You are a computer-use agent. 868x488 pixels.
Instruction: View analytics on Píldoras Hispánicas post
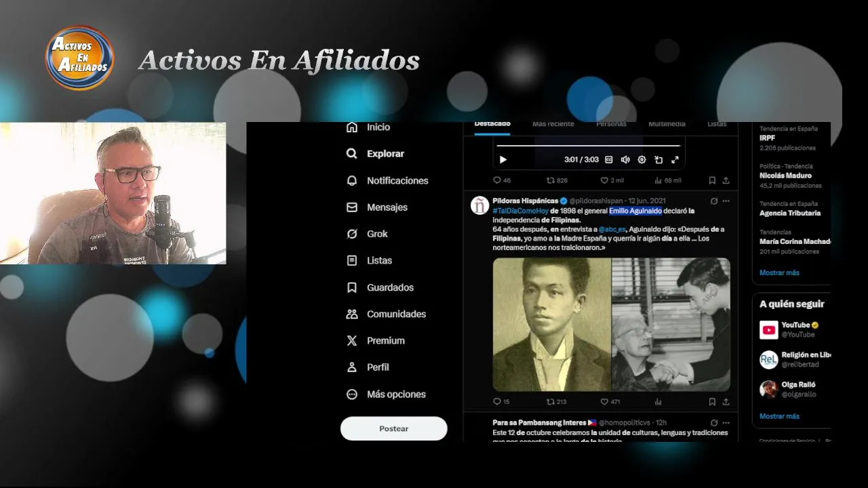pos(658,402)
